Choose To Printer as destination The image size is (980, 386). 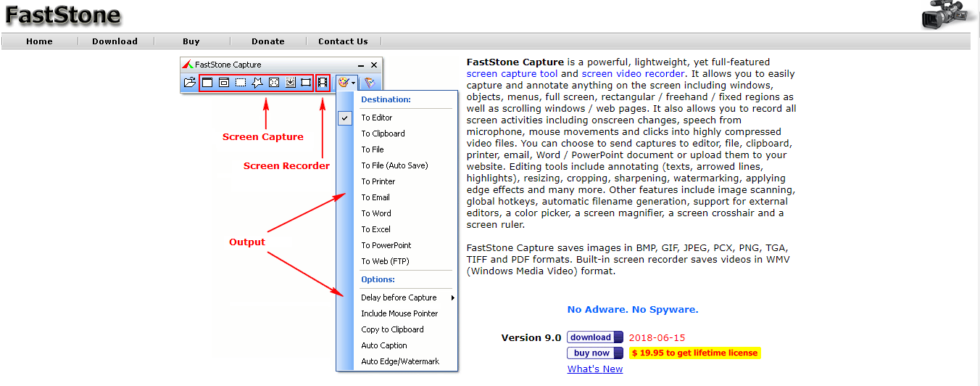coord(397,181)
